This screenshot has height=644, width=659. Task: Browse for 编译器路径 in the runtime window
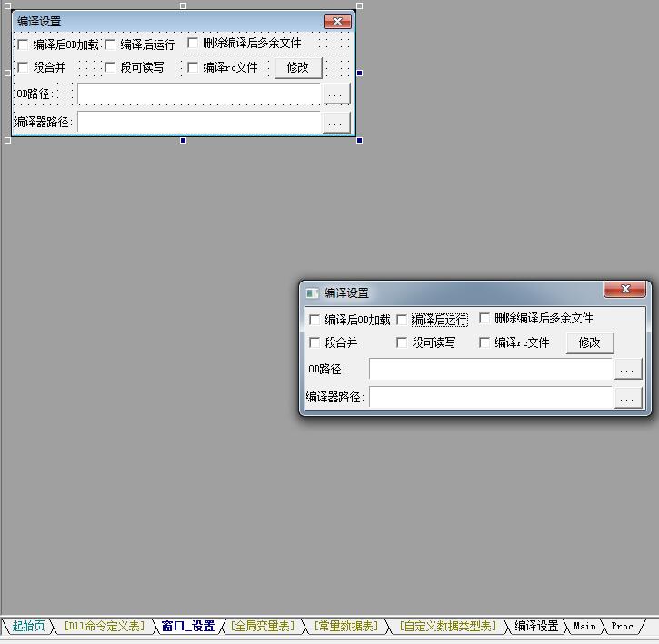[x=628, y=398]
